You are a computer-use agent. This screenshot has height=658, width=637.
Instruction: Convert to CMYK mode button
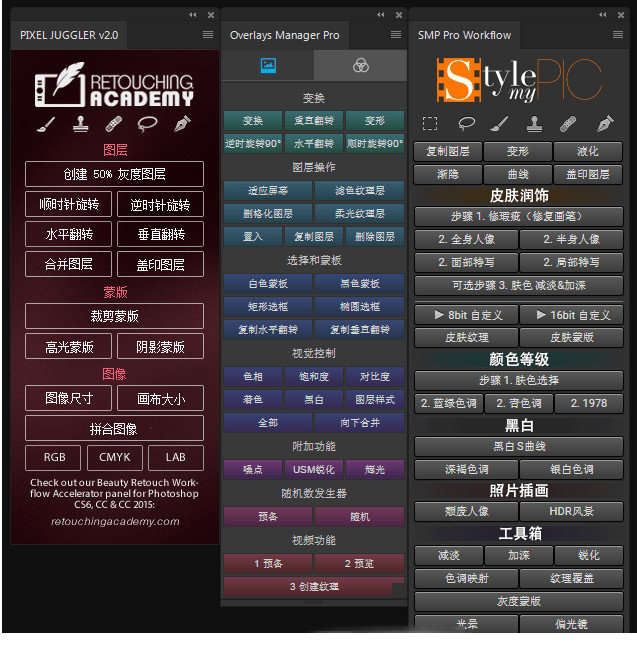tap(115, 458)
